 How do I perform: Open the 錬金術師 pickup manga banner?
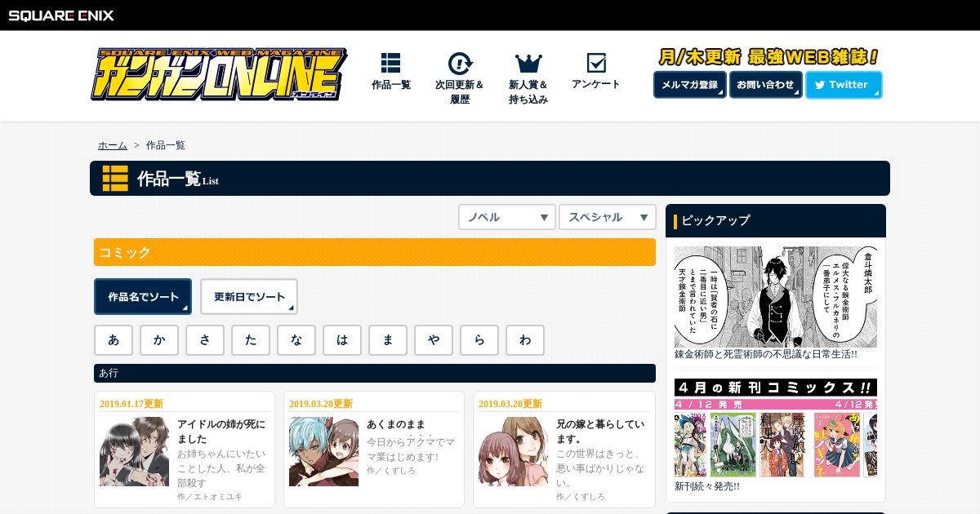[776, 297]
